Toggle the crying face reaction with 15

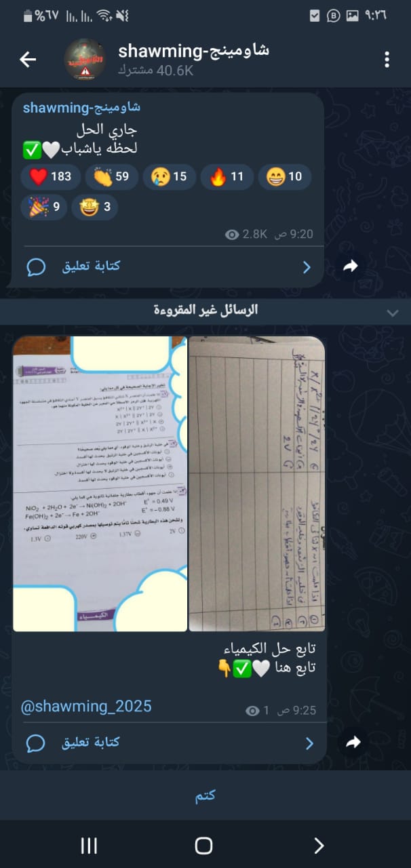pyautogui.click(x=170, y=177)
